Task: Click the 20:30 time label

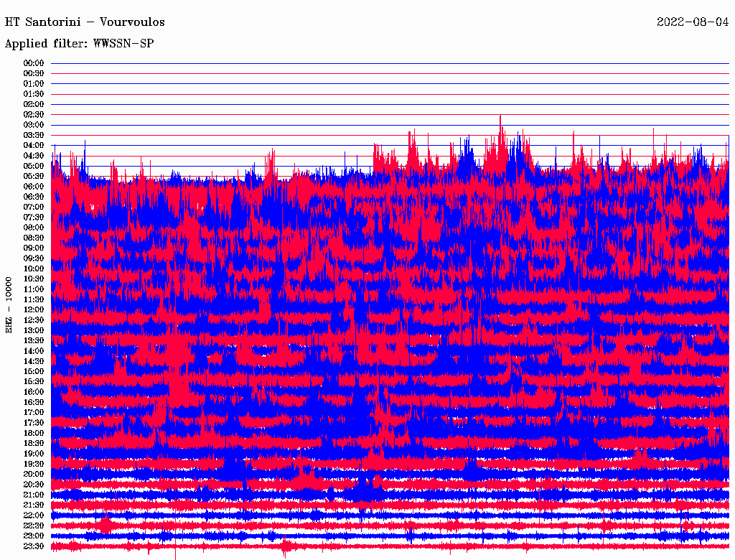Action: click(x=34, y=484)
